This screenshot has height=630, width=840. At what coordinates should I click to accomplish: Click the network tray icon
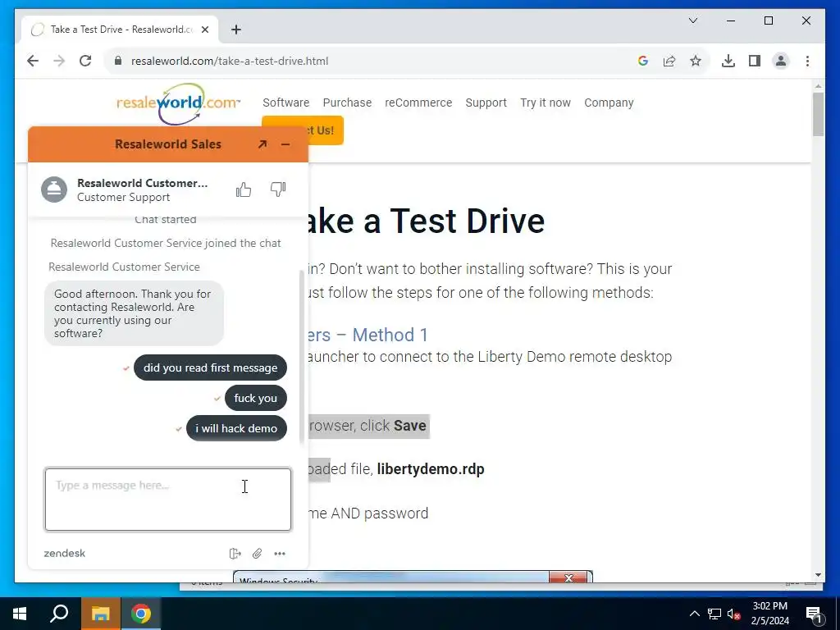click(x=714, y=614)
